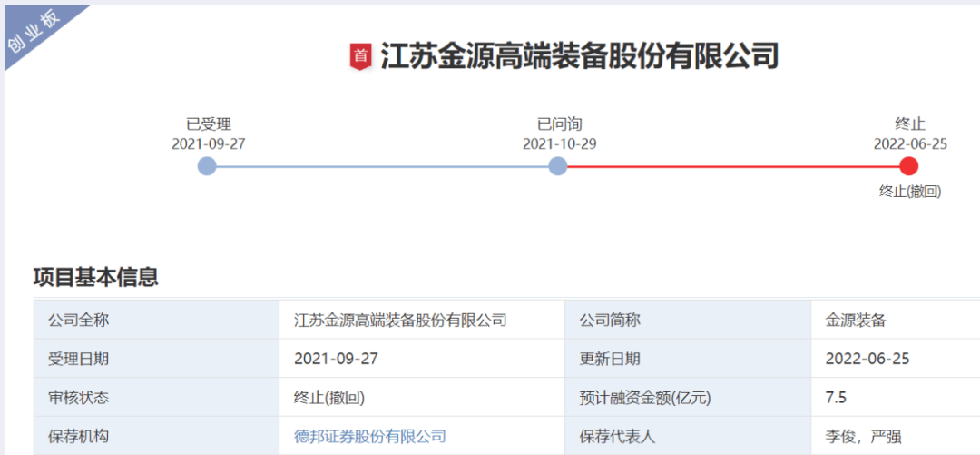Select the 金源装备 company short name cell
This screenshot has height=455, width=980.
856,320
